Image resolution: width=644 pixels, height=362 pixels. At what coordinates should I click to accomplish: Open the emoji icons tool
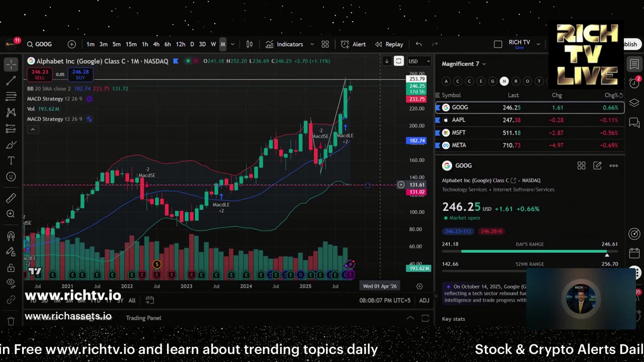coord(11,177)
